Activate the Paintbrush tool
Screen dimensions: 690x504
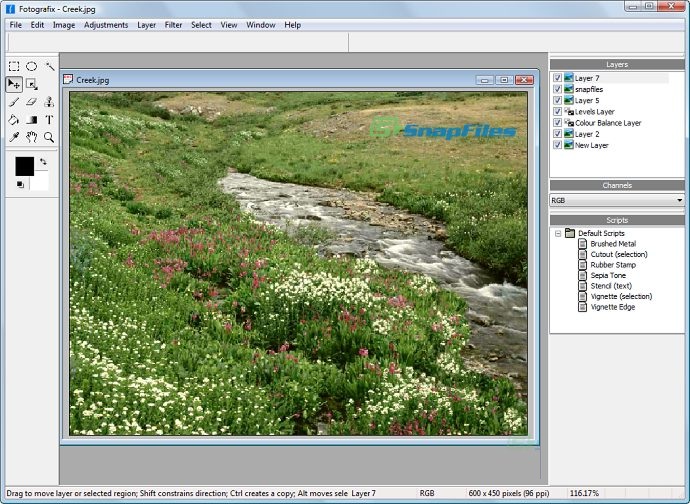[14, 102]
